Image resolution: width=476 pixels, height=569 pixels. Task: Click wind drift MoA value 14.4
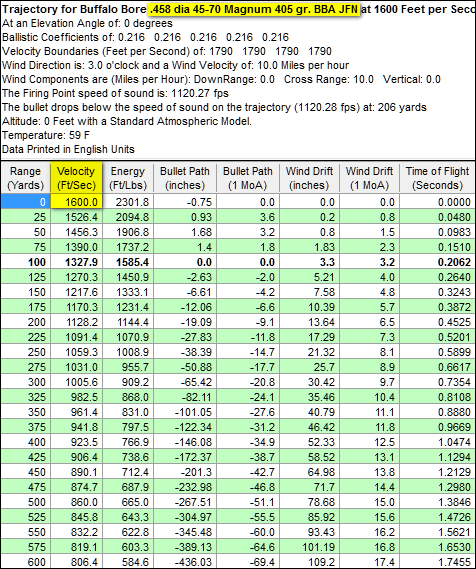click(x=369, y=487)
